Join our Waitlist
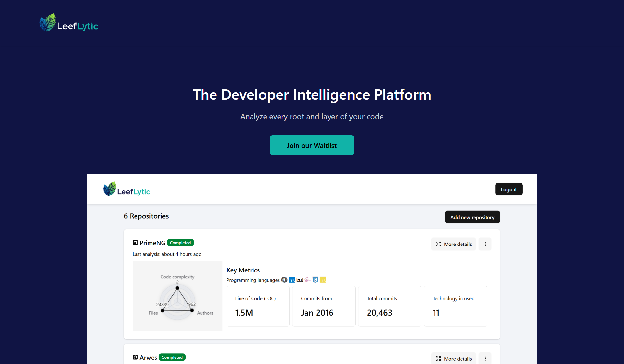624x364 pixels. (312, 145)
